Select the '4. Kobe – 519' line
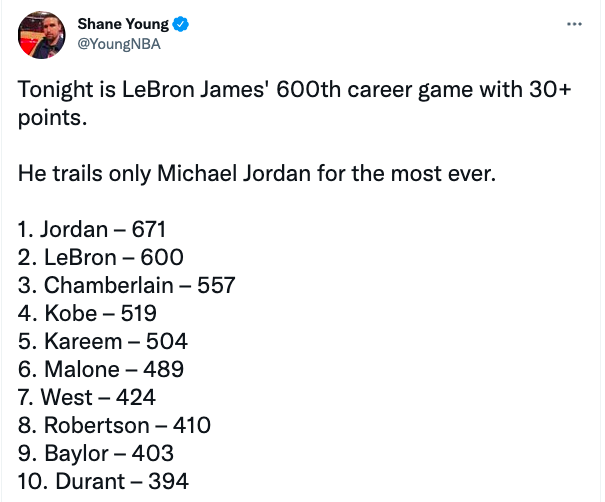This screenshot has height=502, width=605. [x=87, y=313]
